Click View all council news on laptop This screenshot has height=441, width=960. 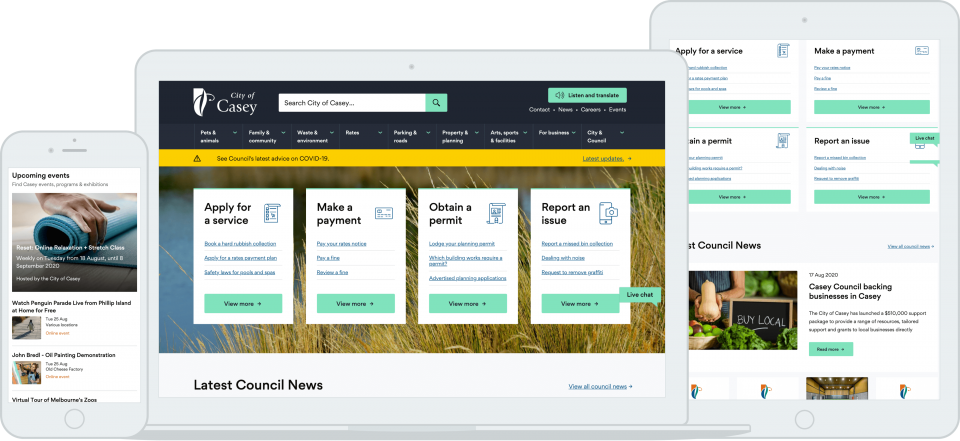[x=600, y=386]
